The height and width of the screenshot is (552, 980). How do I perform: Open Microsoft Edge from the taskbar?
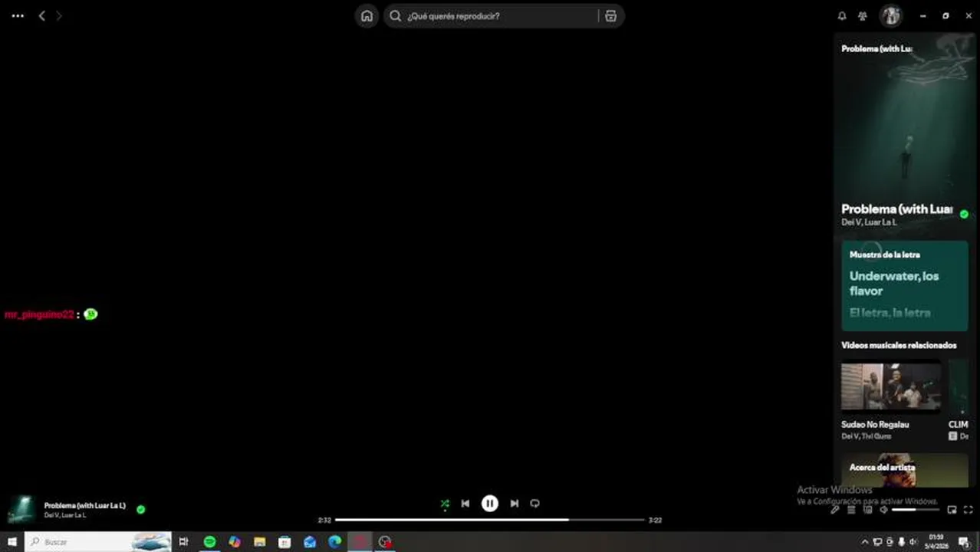click(x=335, y=542)
